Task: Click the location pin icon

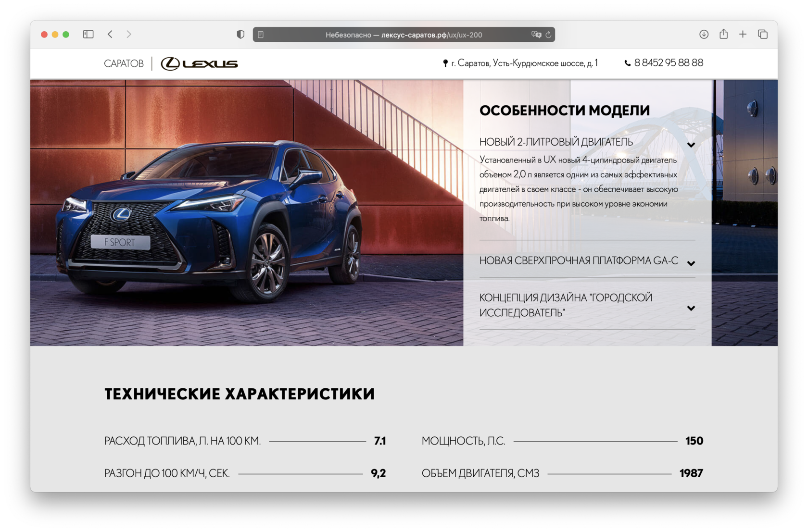Action: [445, 63]
